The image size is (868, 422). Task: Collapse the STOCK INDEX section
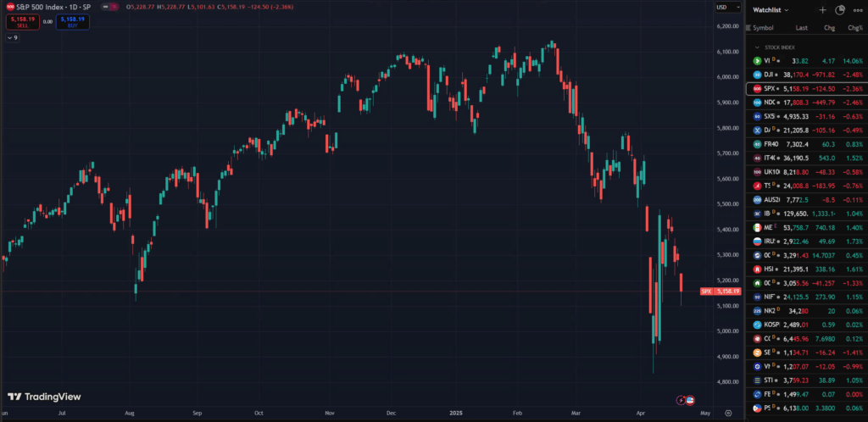[x=757, y=47]
